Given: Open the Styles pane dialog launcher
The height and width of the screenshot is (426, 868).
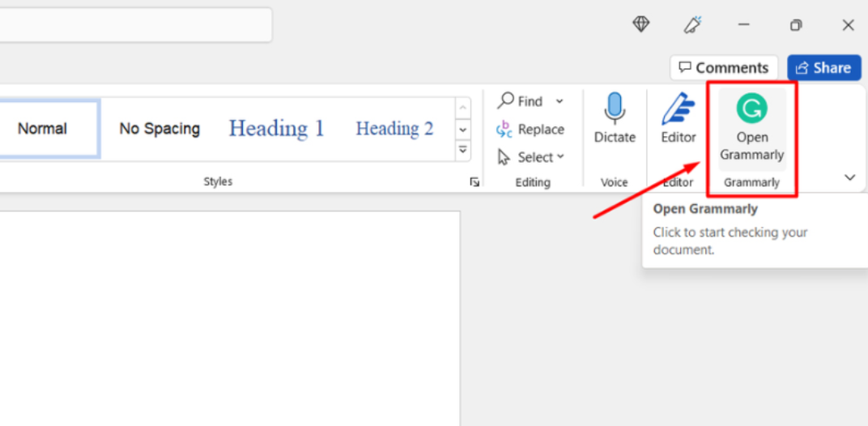Looking at the screenshot, I should click(x=474, y=182).
